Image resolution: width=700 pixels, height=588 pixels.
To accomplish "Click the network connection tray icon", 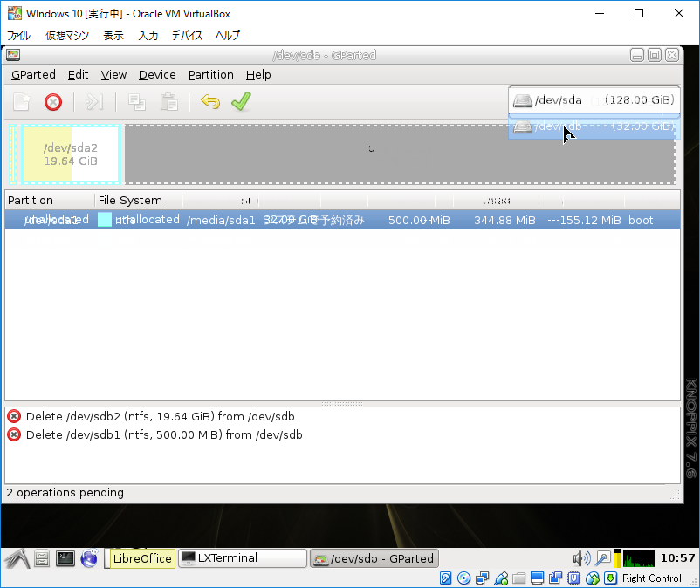I will point(602,558).
